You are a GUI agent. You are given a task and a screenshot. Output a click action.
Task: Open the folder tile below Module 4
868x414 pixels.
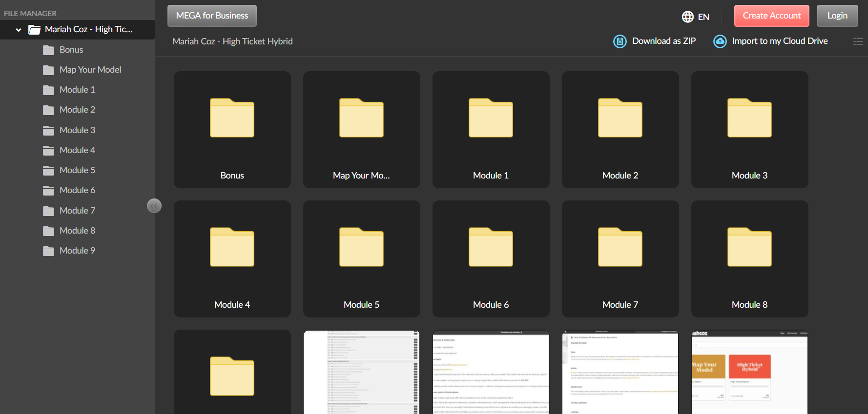(232, 372)
